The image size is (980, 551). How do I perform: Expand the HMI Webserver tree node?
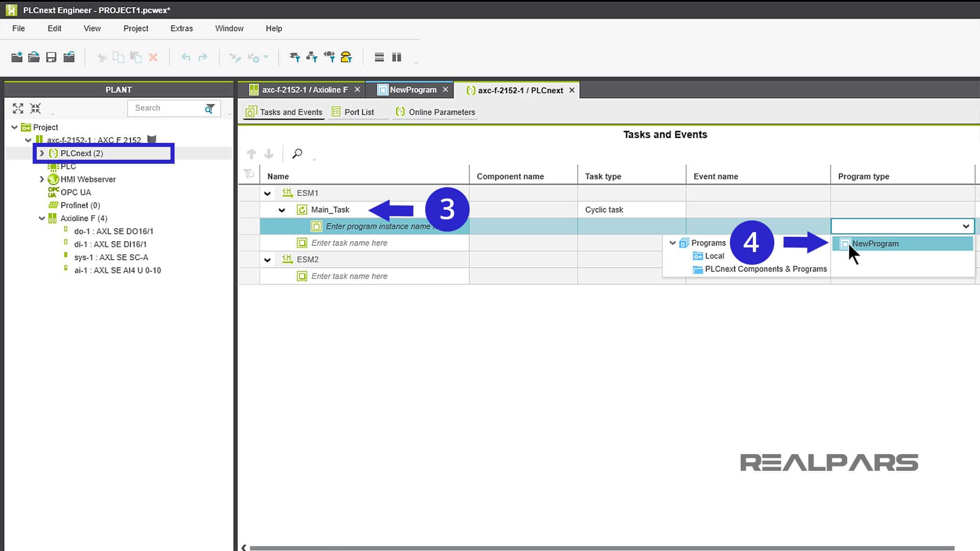(42, 179)
